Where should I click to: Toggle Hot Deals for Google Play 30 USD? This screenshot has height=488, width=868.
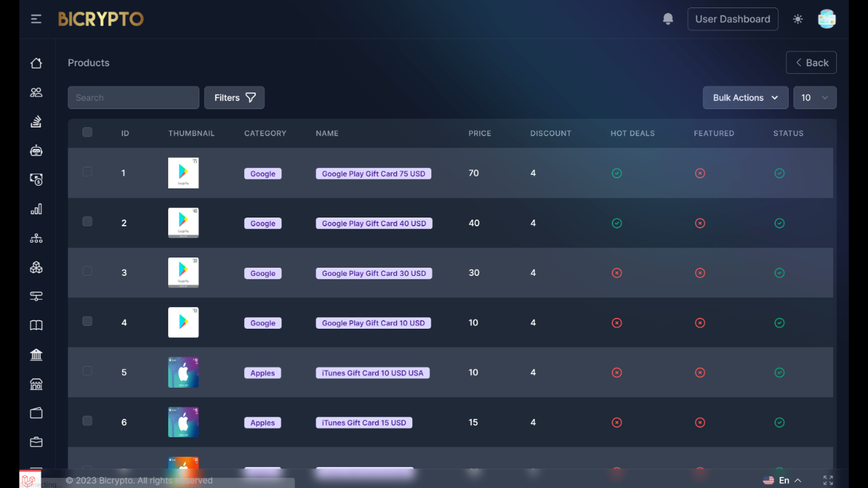(x=616, y=273)
